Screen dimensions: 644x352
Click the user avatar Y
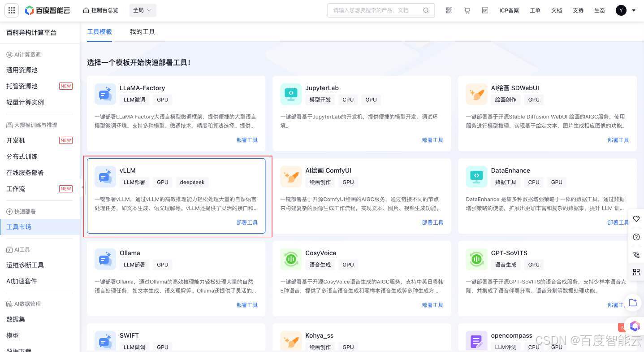click(621, 10)
